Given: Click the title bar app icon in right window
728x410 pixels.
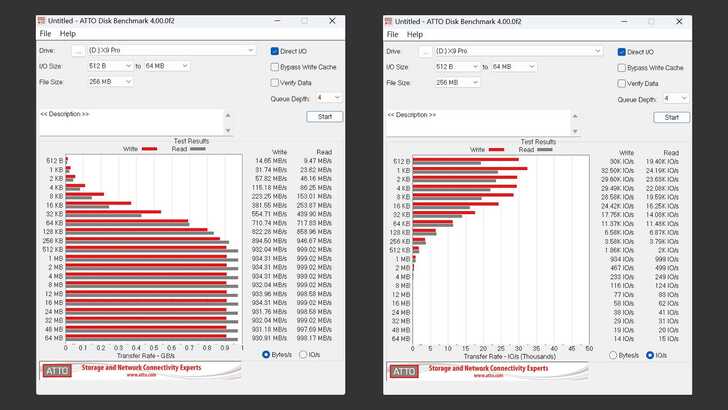Looking at the screenshot, I should 388,20.
